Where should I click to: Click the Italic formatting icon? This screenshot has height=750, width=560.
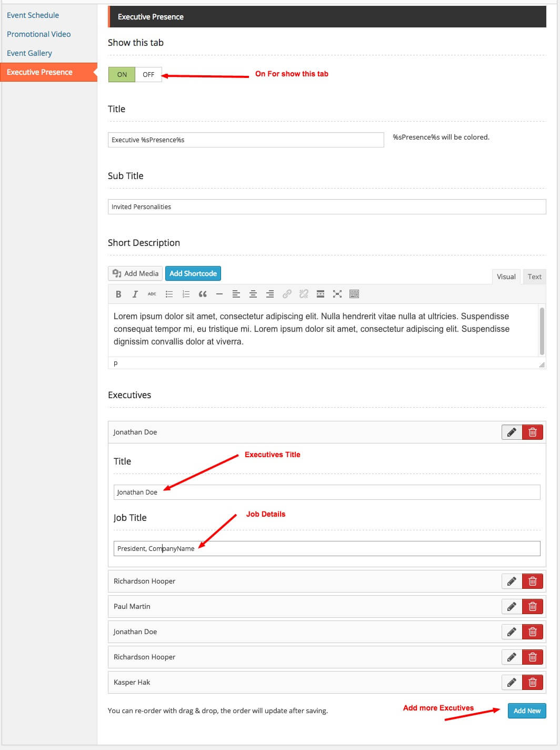(135, 294)
